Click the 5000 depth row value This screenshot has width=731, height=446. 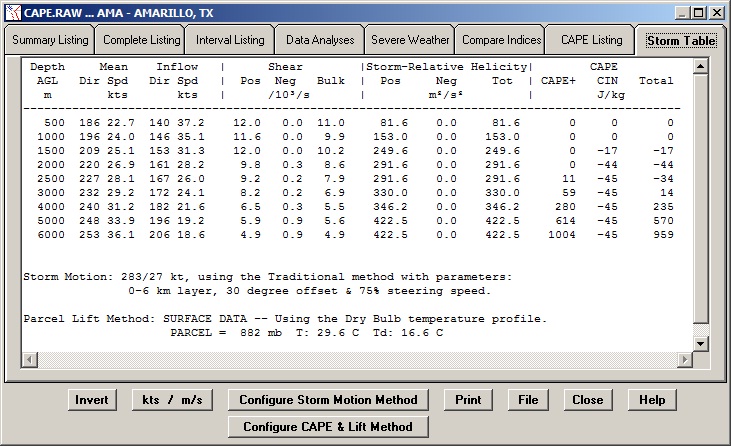pyautogui.click(x=51, y=221)
